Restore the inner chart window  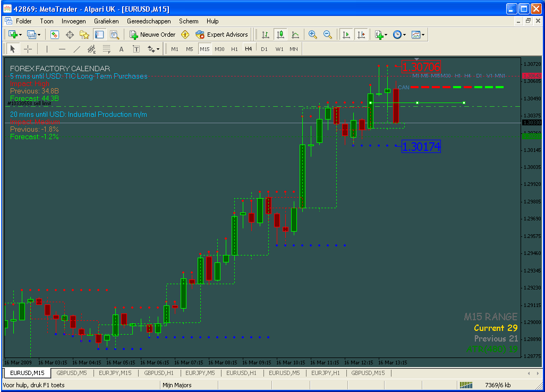pos(528,21)
